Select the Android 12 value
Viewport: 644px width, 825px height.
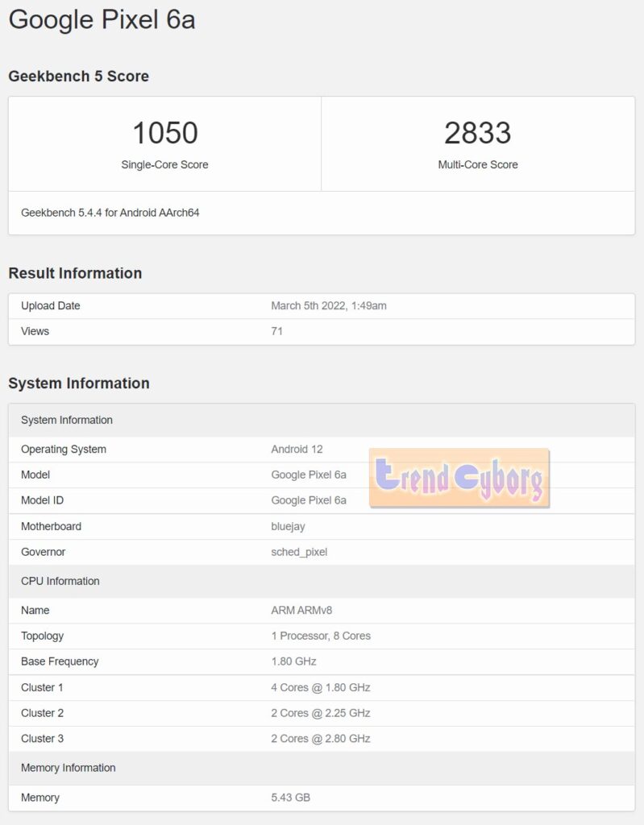pyautogui.click(x=297, y=450)
